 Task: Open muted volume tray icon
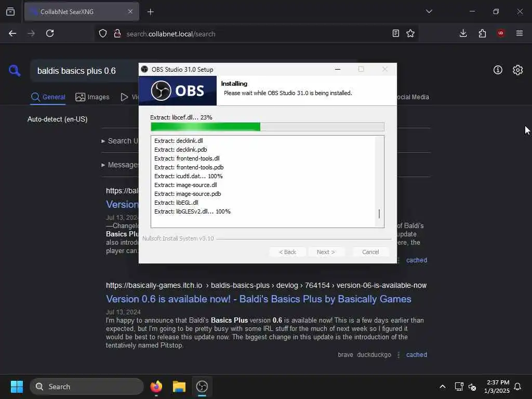[x=472, y=387]
